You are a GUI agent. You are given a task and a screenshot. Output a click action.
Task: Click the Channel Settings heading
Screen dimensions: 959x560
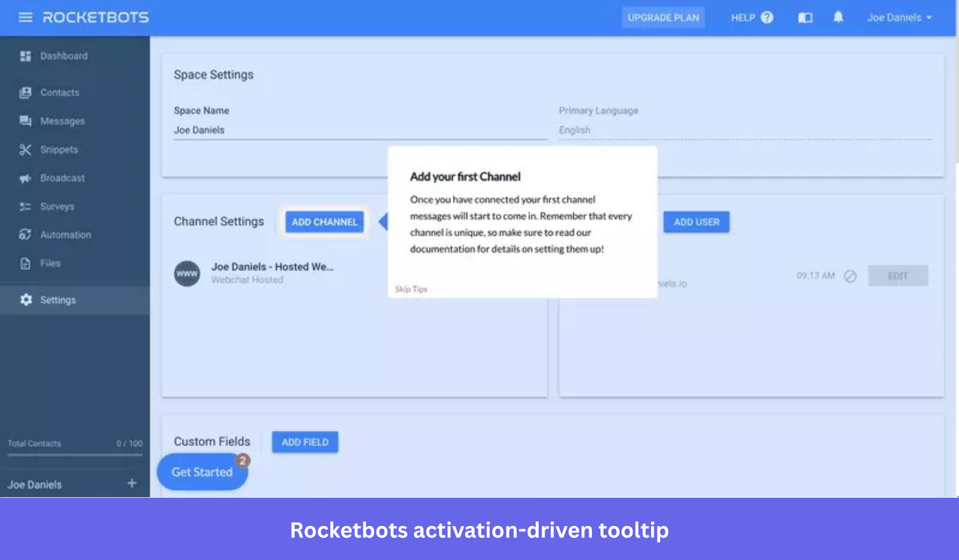point(218,221)
